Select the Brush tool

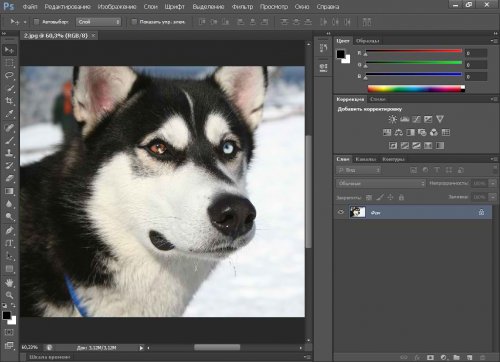(9, 140)
